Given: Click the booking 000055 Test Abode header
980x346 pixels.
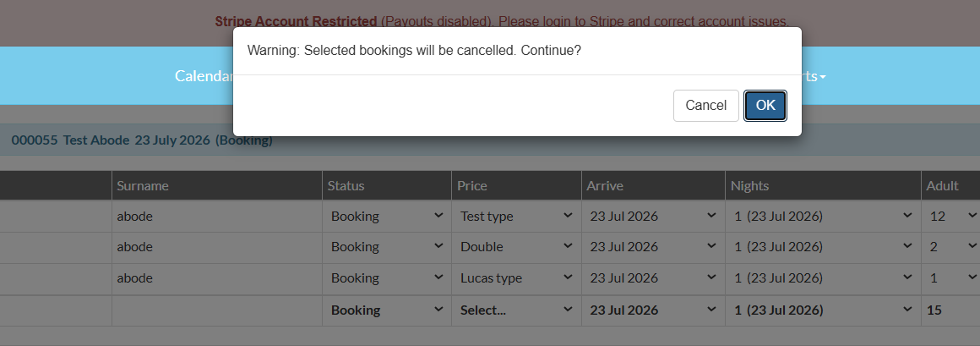Looking at the screenshot, I should (x=142, y=140).
